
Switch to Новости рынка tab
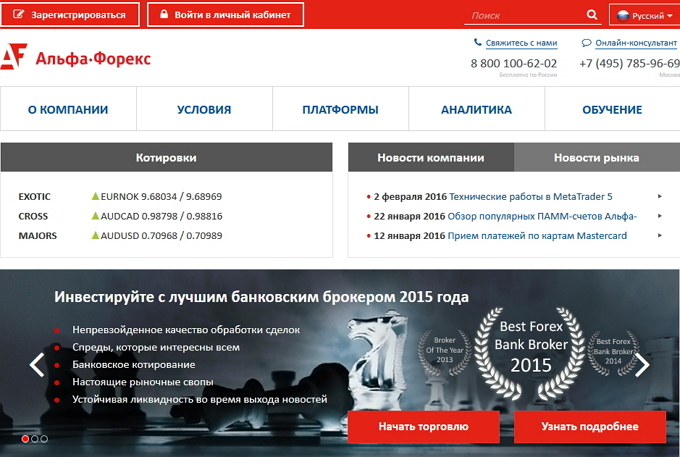coord(597,157)
